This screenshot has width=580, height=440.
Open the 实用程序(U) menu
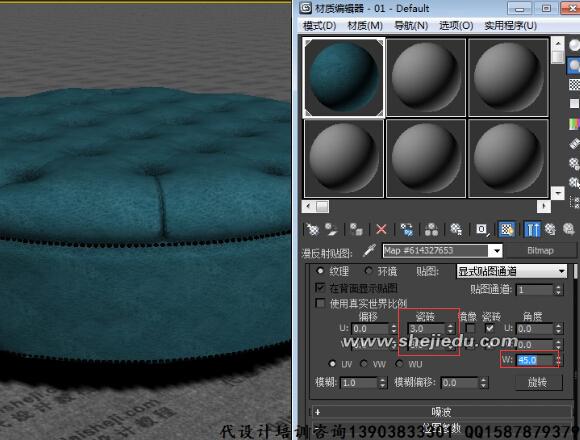click(510, 26)
